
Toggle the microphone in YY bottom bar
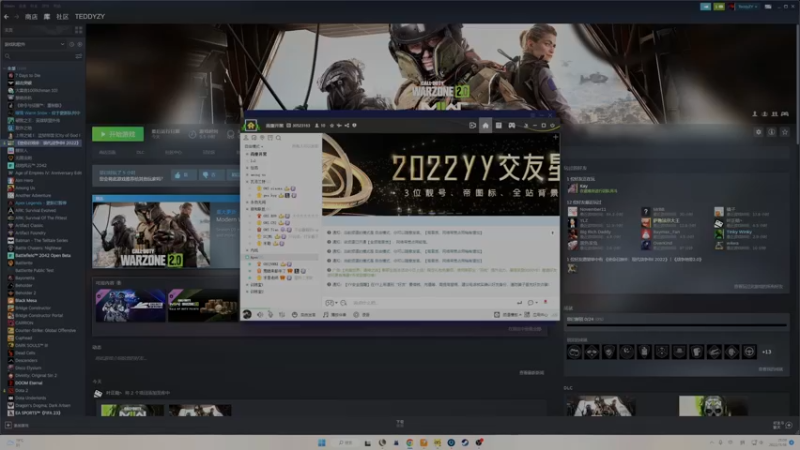(x=270, y=315)
